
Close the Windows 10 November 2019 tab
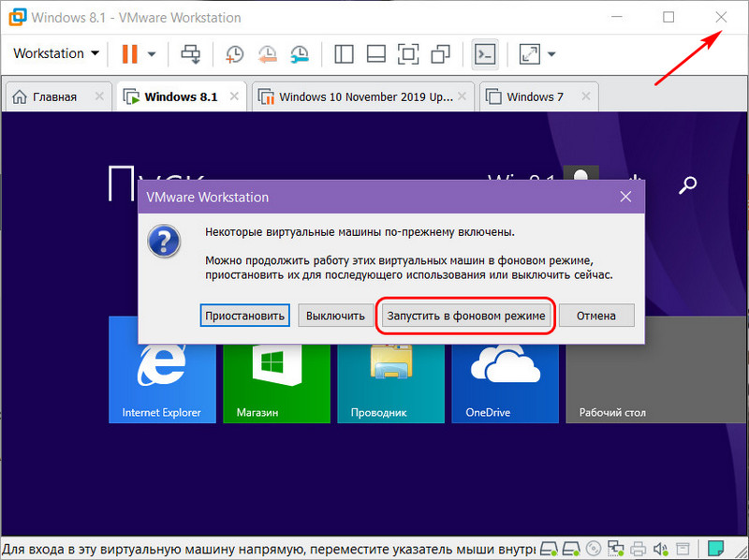(x=462, y=96)
